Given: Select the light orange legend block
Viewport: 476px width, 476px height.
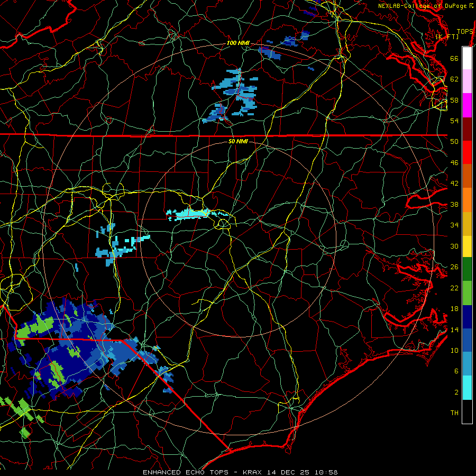Looking at the screenshot, I should click(x=467, y=200).
